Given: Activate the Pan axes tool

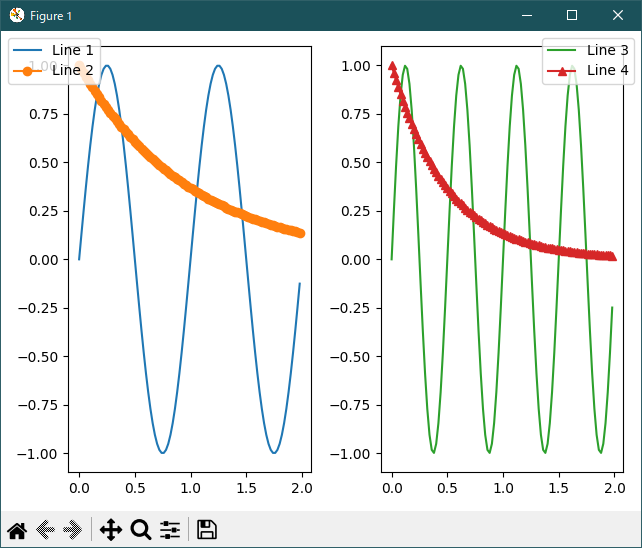Looking at the screenshot, I should click(x=111, y=530).
